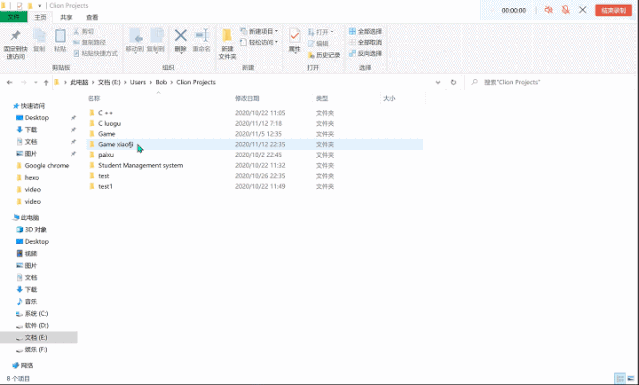Click 编辑 in the open group
Screen dimensions: 639x385
tap(318, 43)
